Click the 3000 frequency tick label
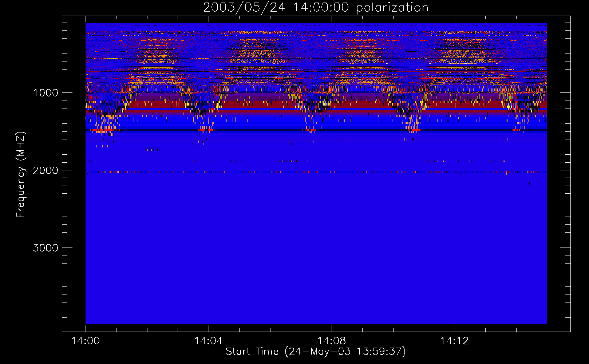 point(46,248)
